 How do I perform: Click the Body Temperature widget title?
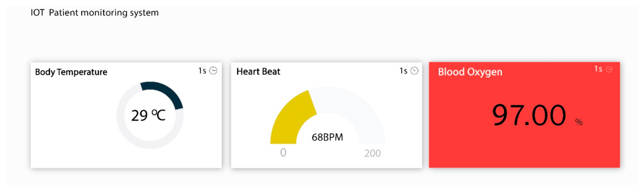click(71, 72)
